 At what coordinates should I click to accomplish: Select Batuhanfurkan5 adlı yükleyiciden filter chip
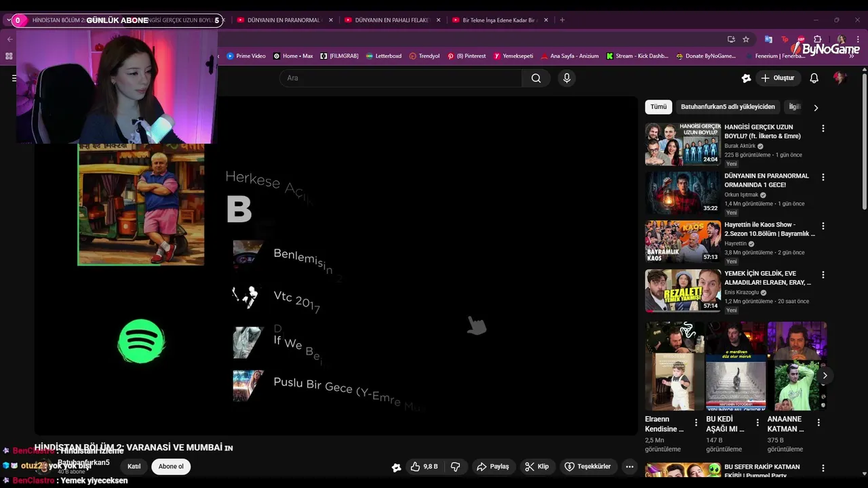click(x=728, y=106)
